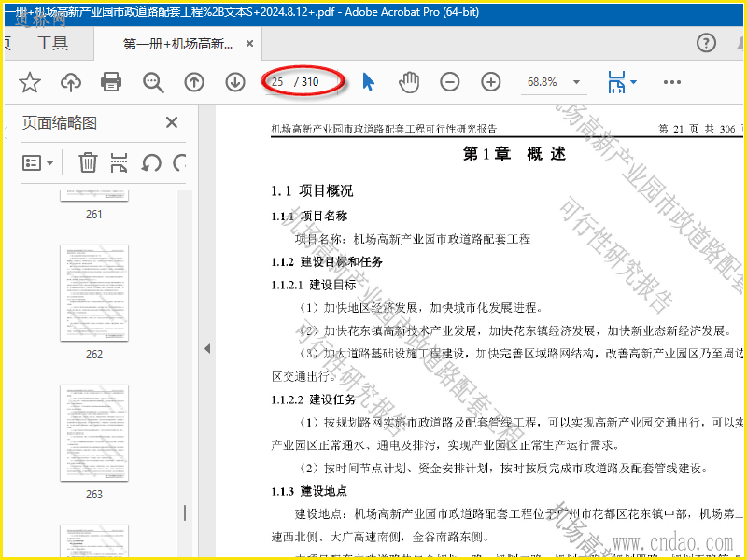
Task: Show more tools via three dots
Action: pos(671,82)
